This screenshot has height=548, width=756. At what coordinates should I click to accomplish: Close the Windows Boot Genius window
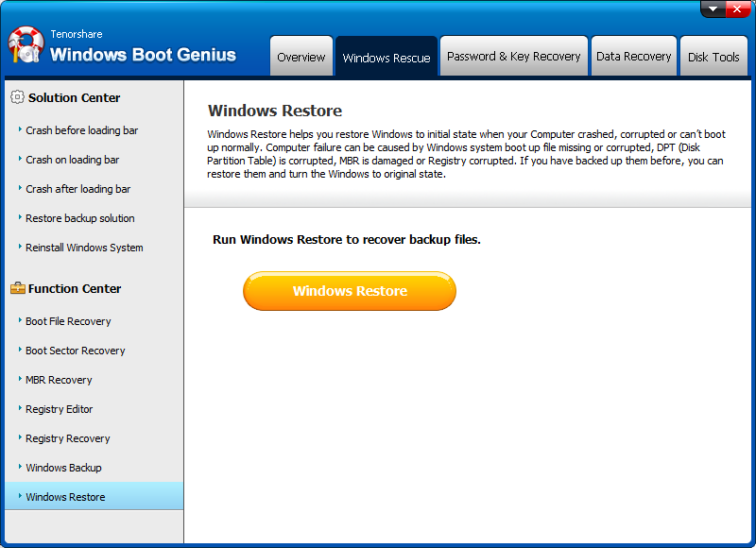click(738, 9)
